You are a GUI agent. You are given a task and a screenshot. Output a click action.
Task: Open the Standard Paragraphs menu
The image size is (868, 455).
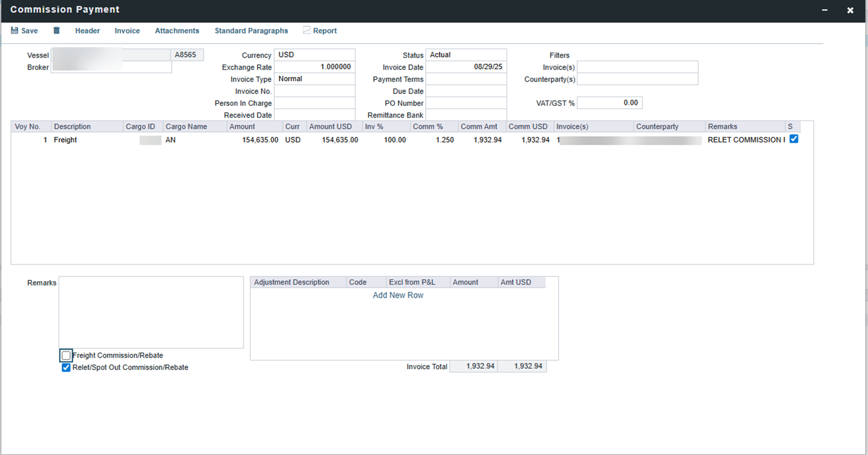point(251,31)
